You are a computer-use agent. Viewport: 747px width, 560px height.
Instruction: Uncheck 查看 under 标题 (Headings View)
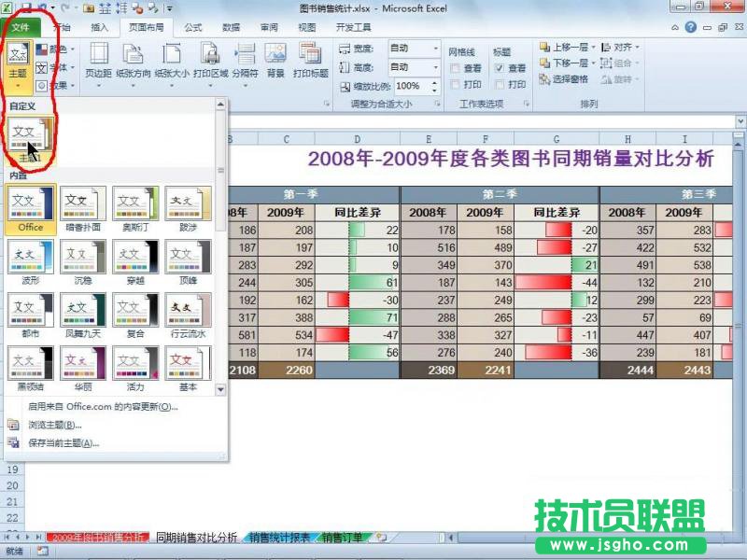tap(500, 67)
